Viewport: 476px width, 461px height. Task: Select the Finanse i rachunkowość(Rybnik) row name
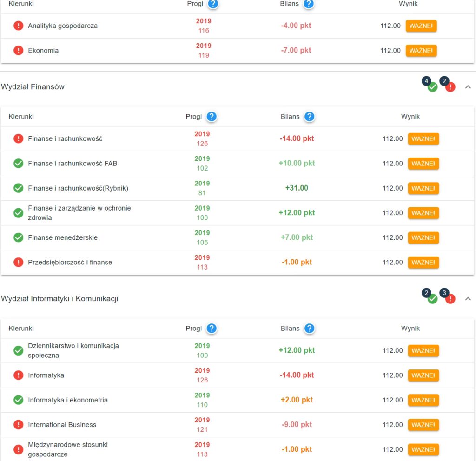[x=78, y=188]
